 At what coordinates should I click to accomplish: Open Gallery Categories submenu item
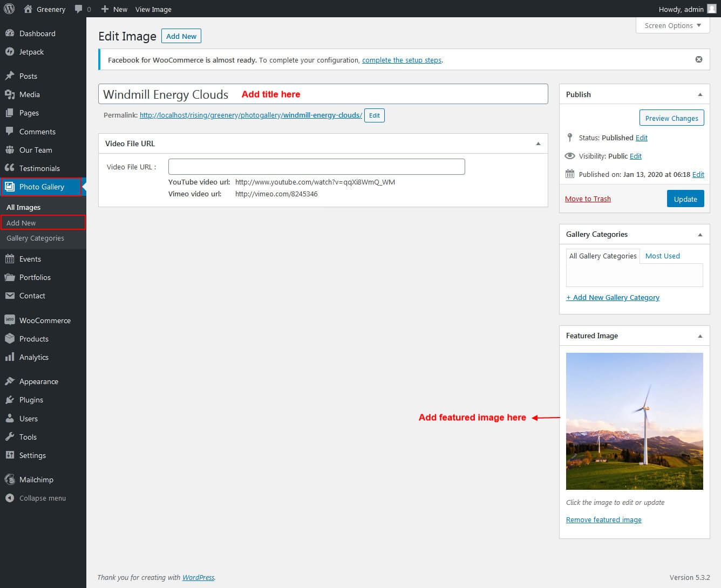click(x=35, y=238)
